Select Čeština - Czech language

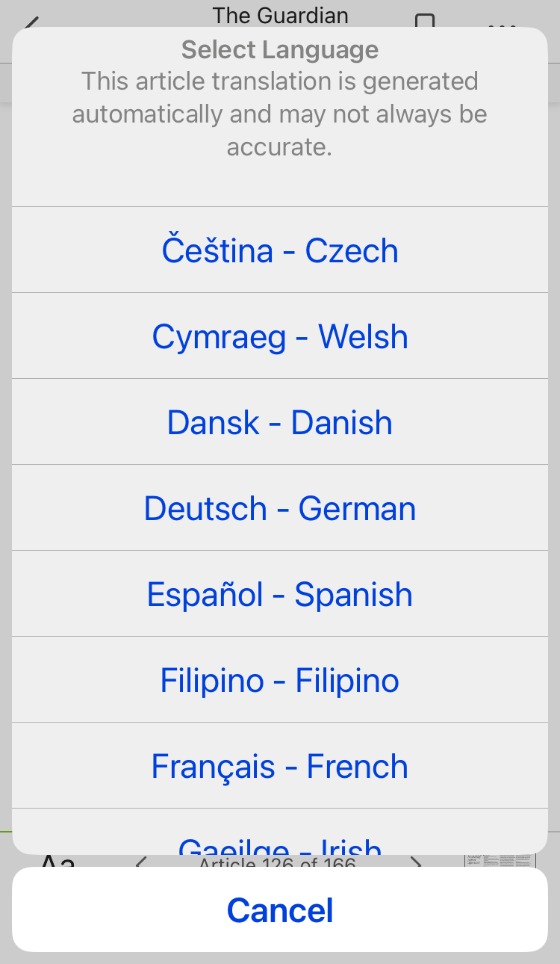click(280, 250)
